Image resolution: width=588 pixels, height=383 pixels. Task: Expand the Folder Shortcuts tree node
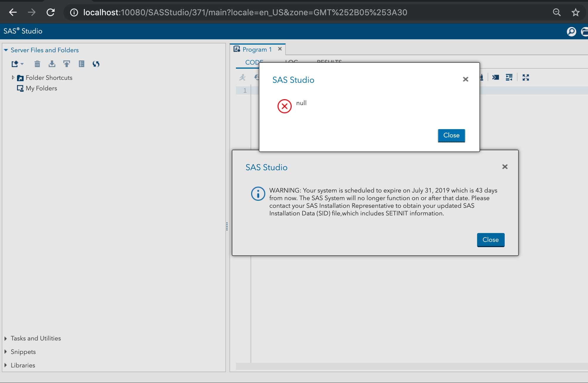click(13, 77)
